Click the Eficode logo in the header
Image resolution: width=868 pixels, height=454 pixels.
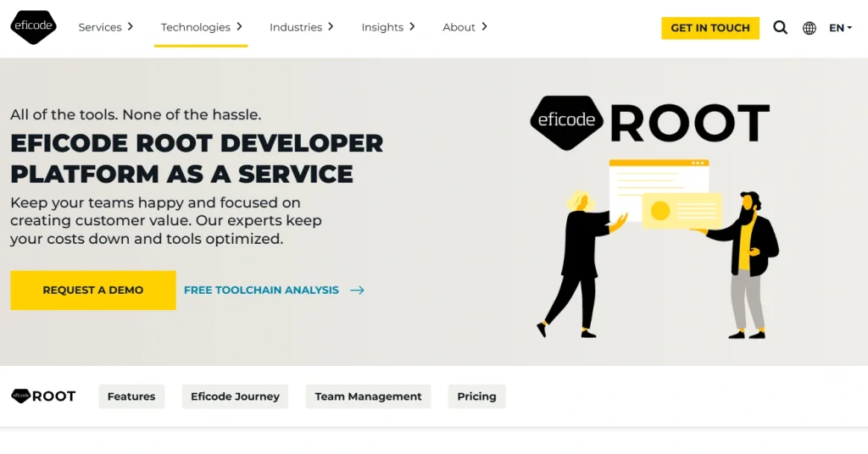[33, 27]
